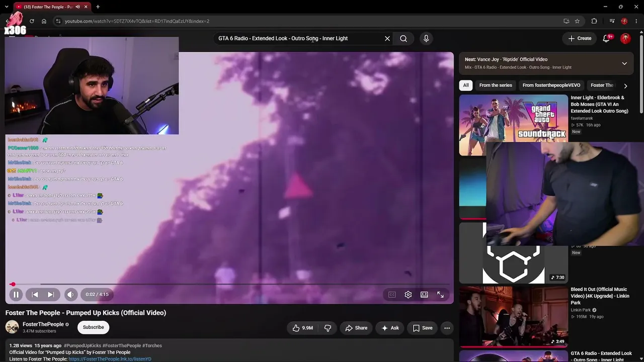Viewport: 644px width, 362px height.
Task: Open the browser three-dot menu
Action: coord(636,21)
